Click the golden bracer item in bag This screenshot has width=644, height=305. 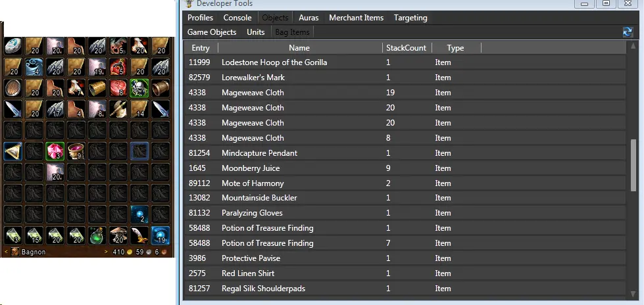tap(97, 87)
